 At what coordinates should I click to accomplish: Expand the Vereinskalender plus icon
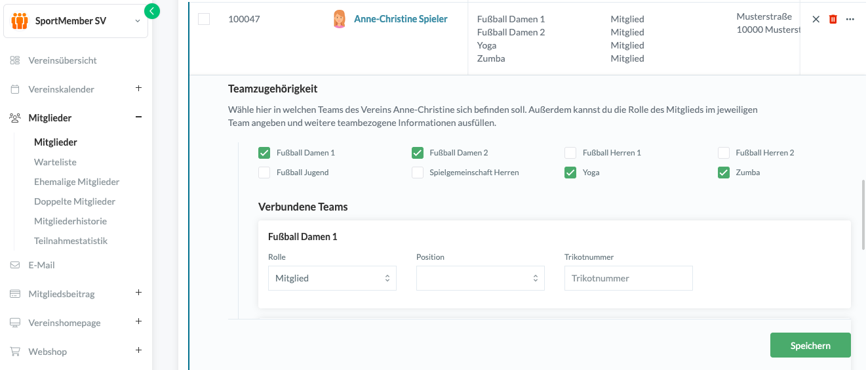click(138, 89)
